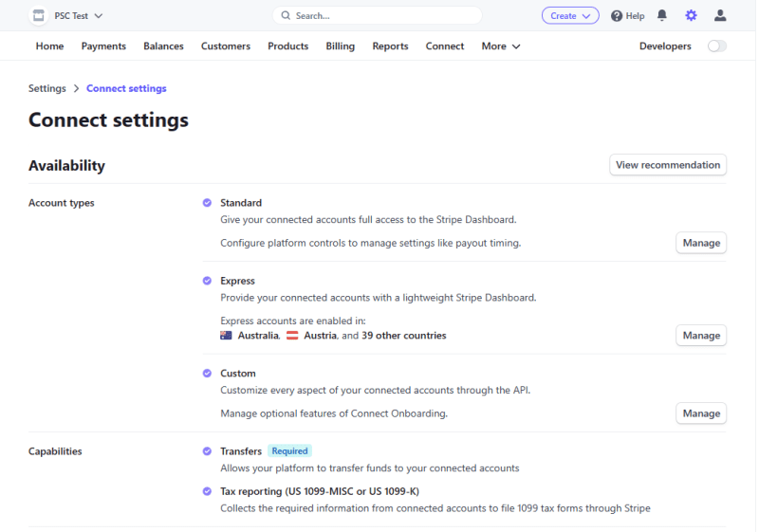759x532 pixels.
Task: Click the Availability section heading
Action: (x=66, y=165)
